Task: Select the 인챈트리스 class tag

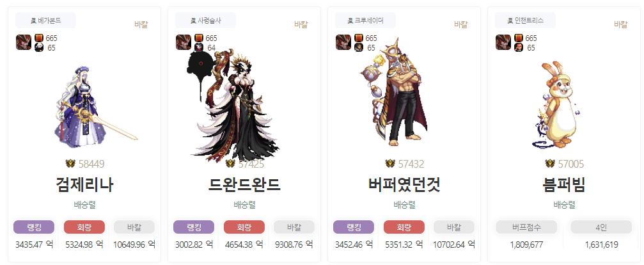Action: tap(525, 20)
